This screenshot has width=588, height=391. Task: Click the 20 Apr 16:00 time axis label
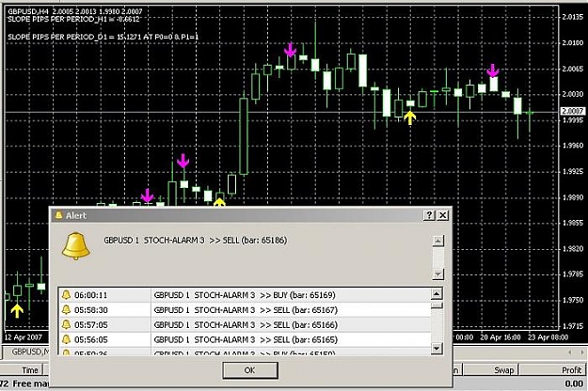(x=501, y=337)
